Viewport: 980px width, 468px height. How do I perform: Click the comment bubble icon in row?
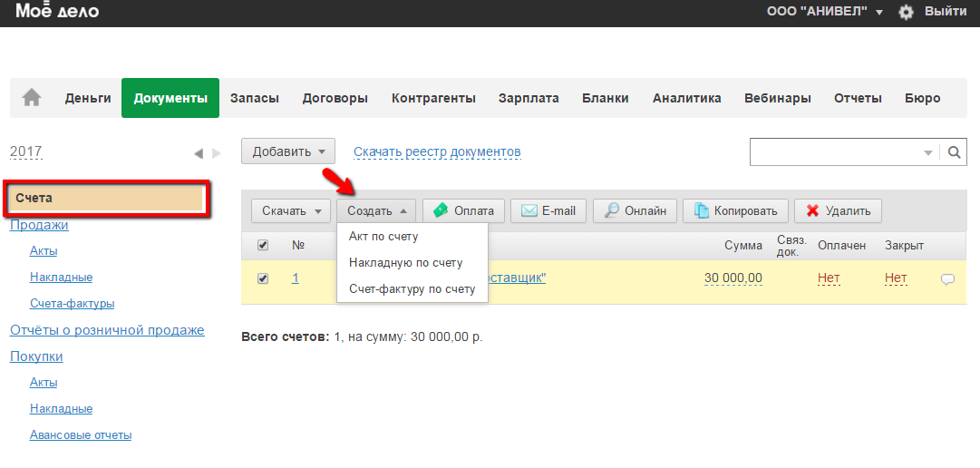point(947,279)
